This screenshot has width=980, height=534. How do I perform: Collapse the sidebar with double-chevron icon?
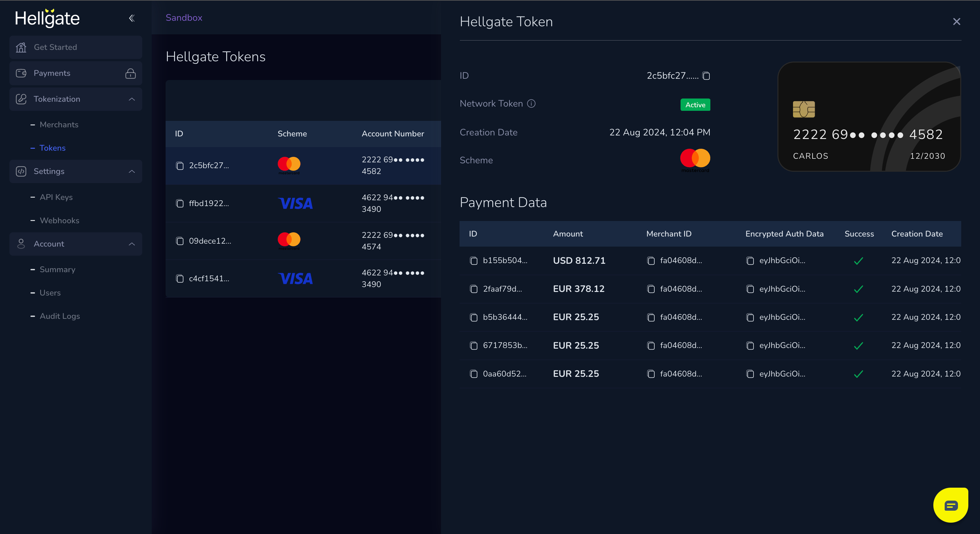click(x=132, y=18)
